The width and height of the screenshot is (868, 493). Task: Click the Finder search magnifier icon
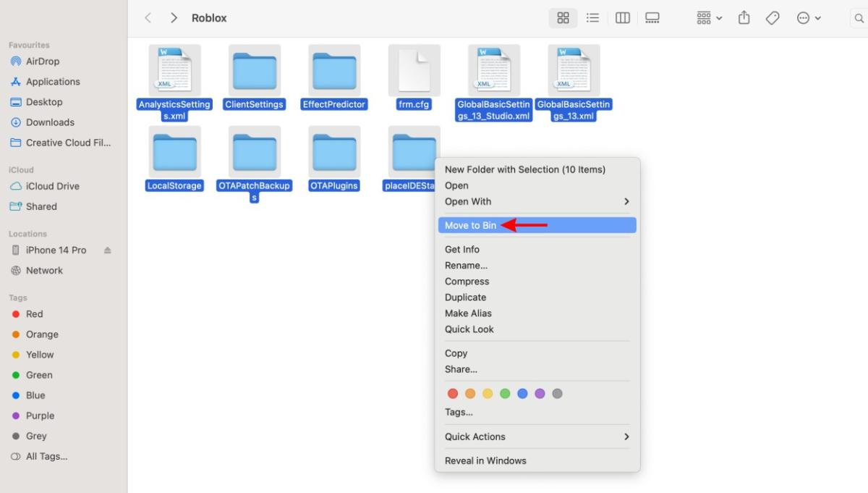coord(859,18)
